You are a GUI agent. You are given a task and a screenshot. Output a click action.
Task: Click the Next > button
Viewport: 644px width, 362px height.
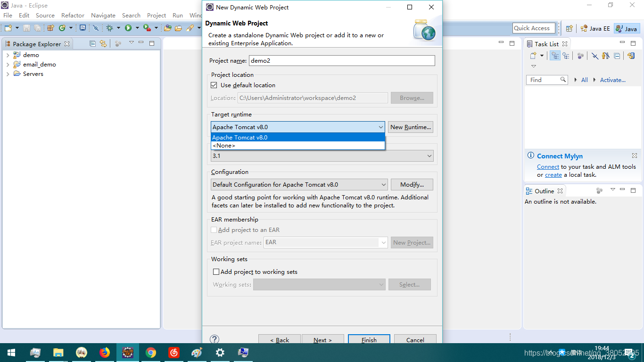click(x=322, y=340)
